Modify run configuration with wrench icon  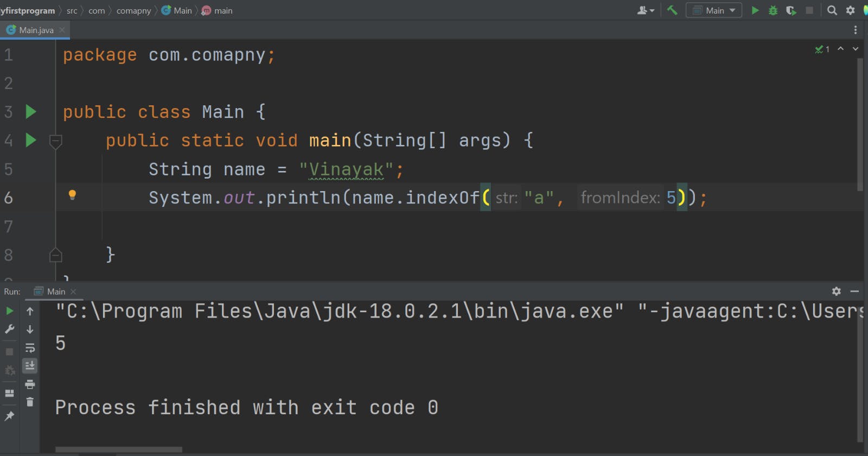point(9,329)
